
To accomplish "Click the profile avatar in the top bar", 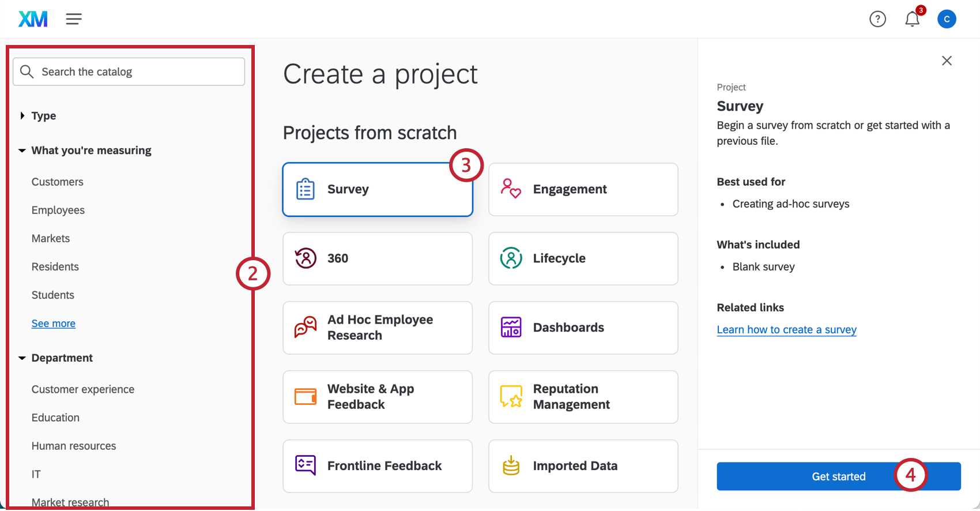I will tap(947, 18).
